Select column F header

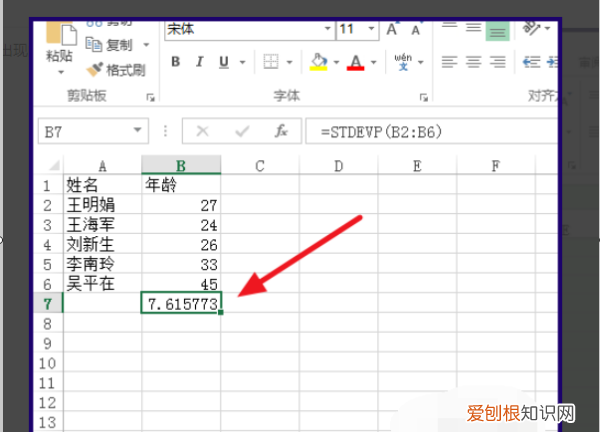pyautogui.click(x=496, y=165)
